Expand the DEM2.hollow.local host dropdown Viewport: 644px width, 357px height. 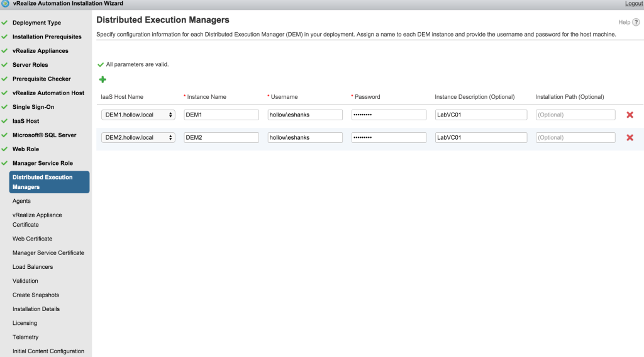coord(138,138)
